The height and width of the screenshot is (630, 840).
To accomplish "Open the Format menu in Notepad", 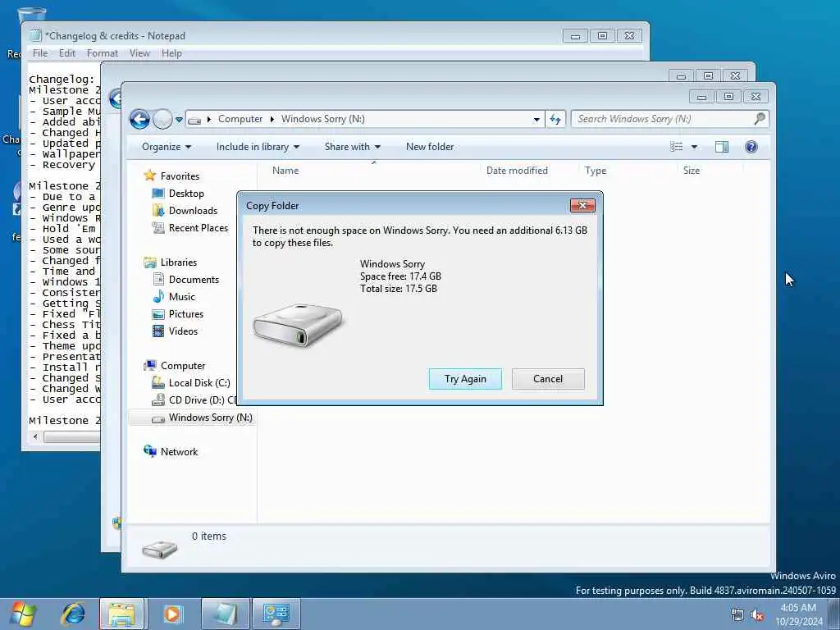I will [103, 53].
